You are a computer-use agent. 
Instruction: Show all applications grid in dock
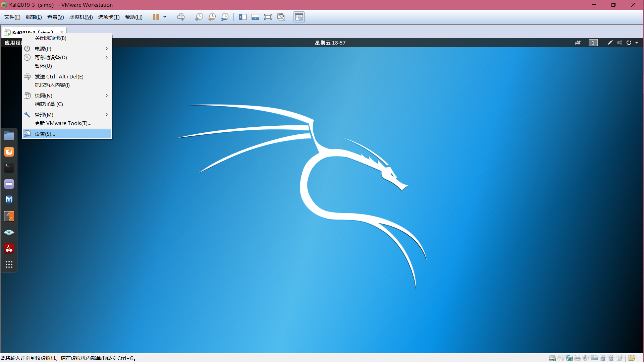click(x=9, y=264)
